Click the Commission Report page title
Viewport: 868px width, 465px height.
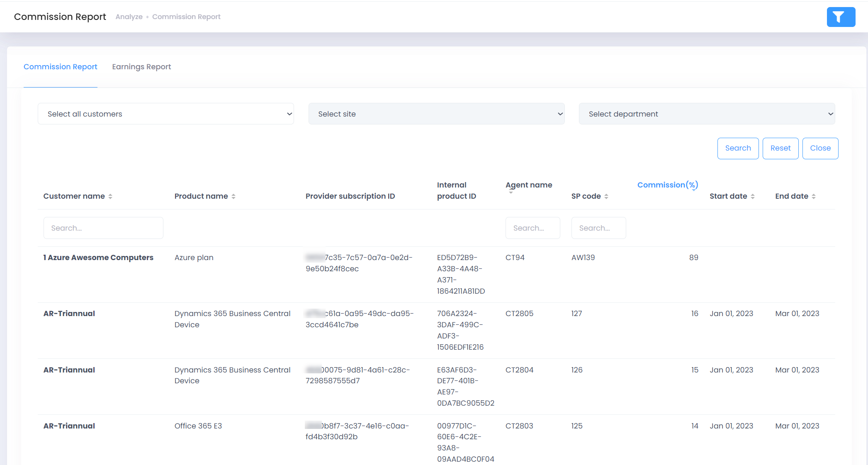[60, 17]
